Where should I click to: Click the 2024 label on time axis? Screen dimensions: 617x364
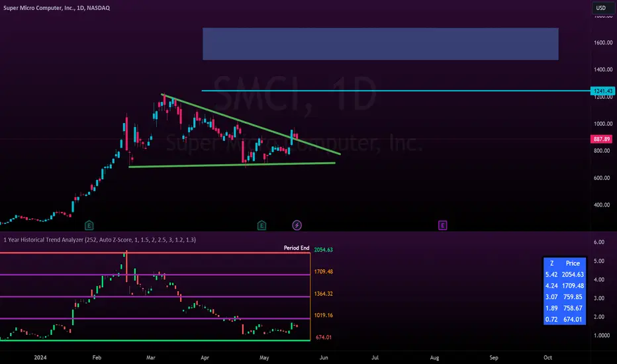(x=40, y=357)
